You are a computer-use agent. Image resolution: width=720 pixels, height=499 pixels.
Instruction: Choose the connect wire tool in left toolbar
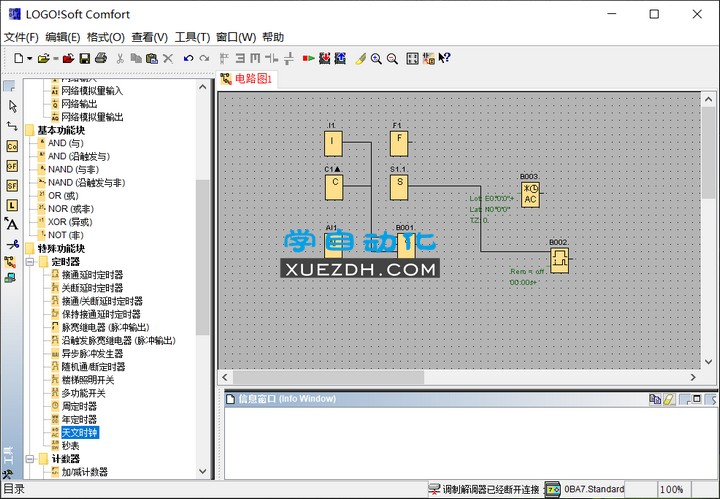(x=12, y=126)
